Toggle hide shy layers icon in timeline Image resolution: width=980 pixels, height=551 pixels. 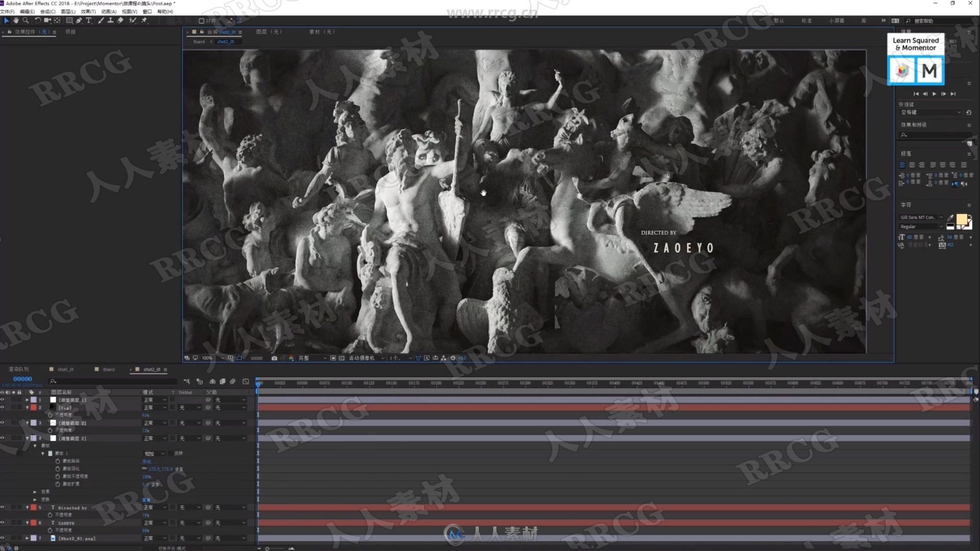(212, 381)
